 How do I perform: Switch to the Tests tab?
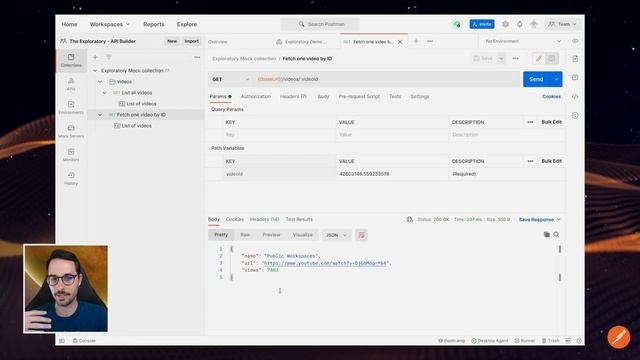click(x=395, y=97)
